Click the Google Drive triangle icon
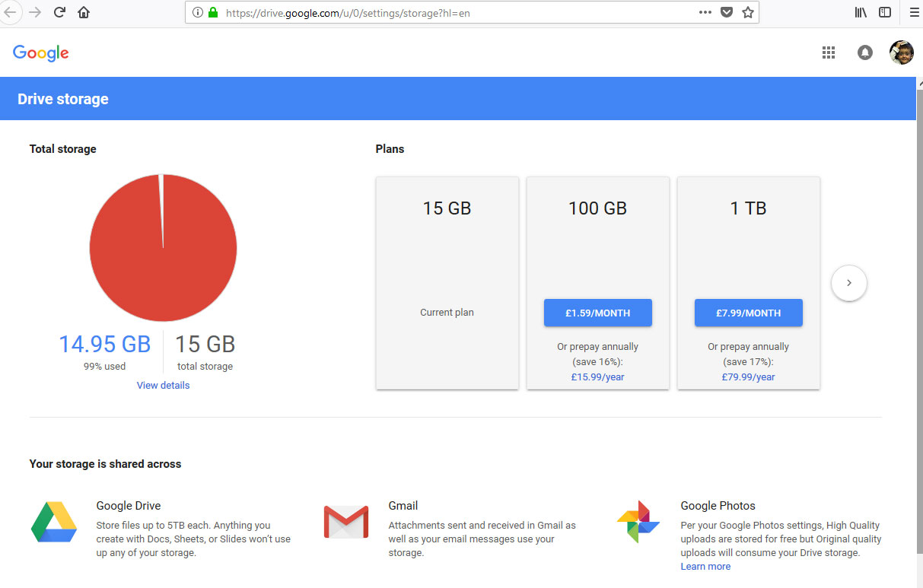This screenshot has width=923, height=588. (54, 522)
